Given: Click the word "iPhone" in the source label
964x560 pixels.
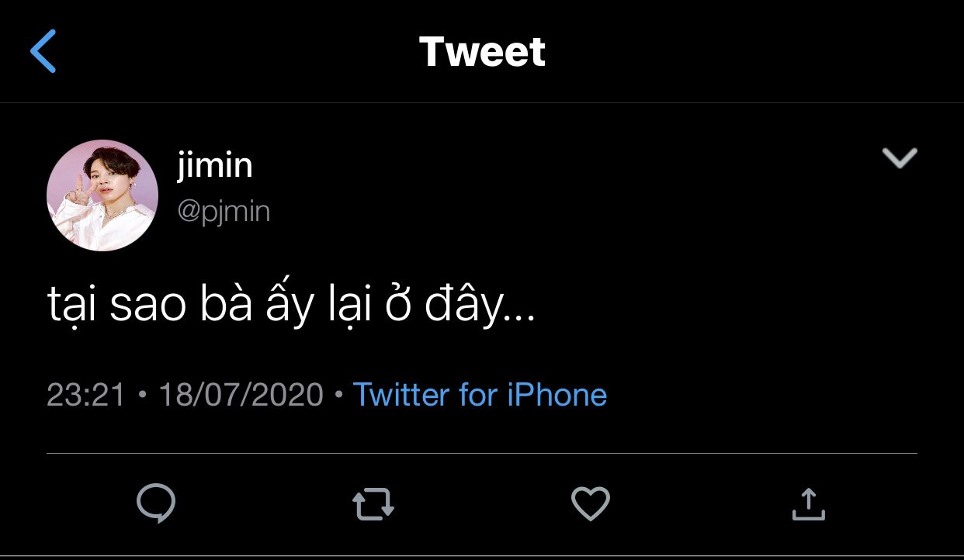Looking at the screenshot, I should (557, 395).
